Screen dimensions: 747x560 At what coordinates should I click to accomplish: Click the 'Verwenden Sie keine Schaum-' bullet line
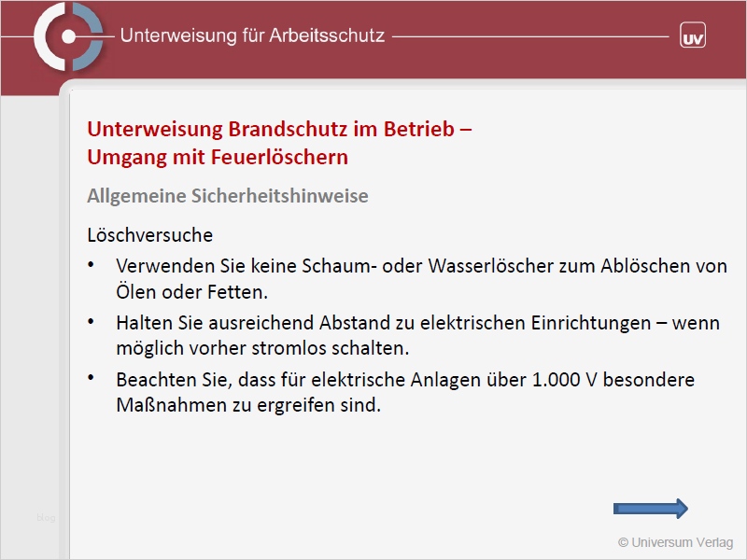click(420, 266)
